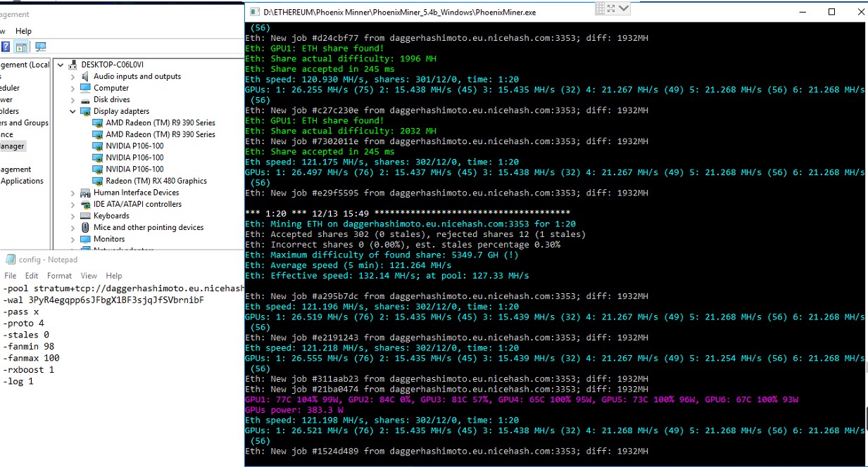The image size is (868, 467).
Task: Select the Disk drives label
Action: pos(112,100)
